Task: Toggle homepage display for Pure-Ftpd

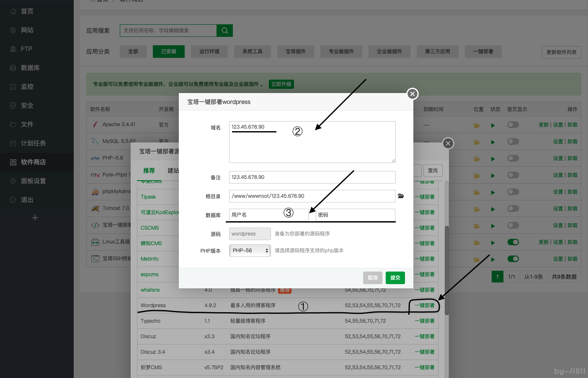Action: pos(513,175)
